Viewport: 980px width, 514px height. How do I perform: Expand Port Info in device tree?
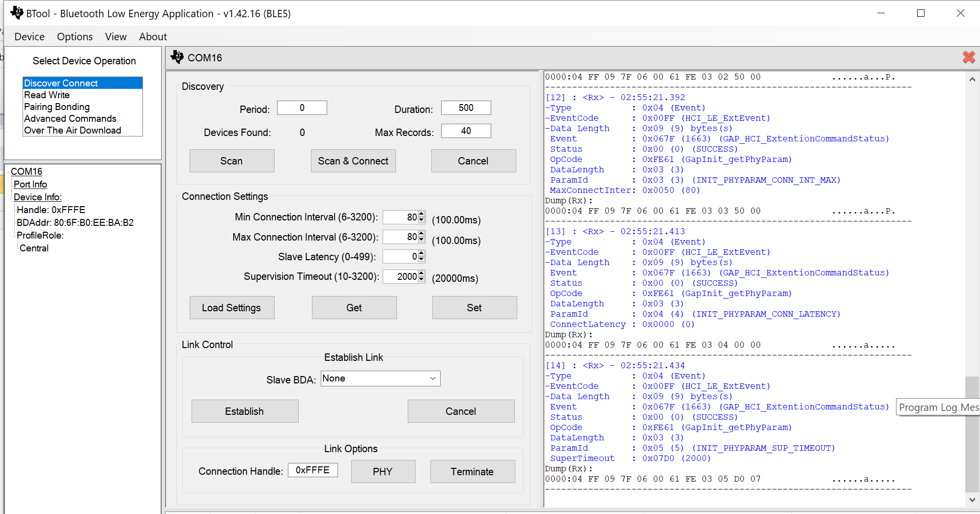pyautogui.click(x=30, y=185)
